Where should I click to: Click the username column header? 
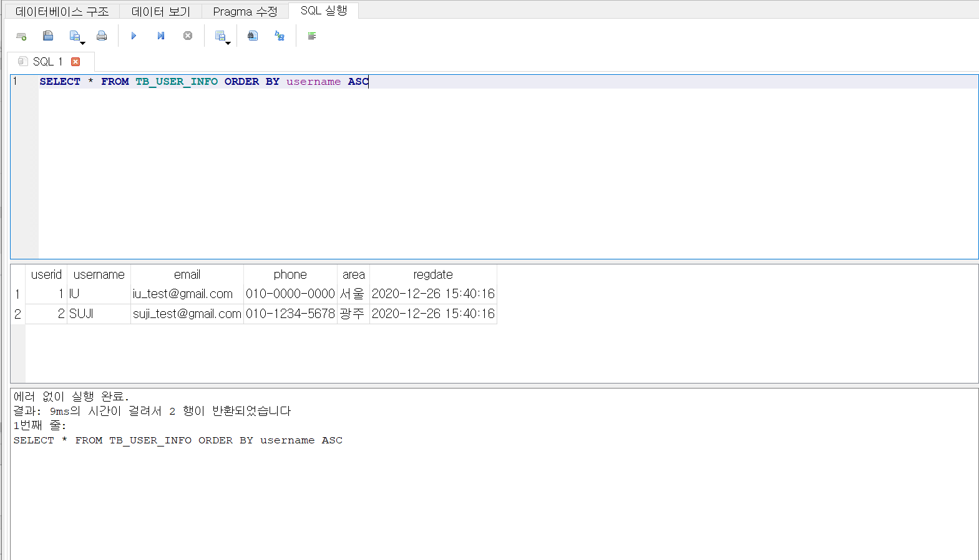(x=99, y=274)
